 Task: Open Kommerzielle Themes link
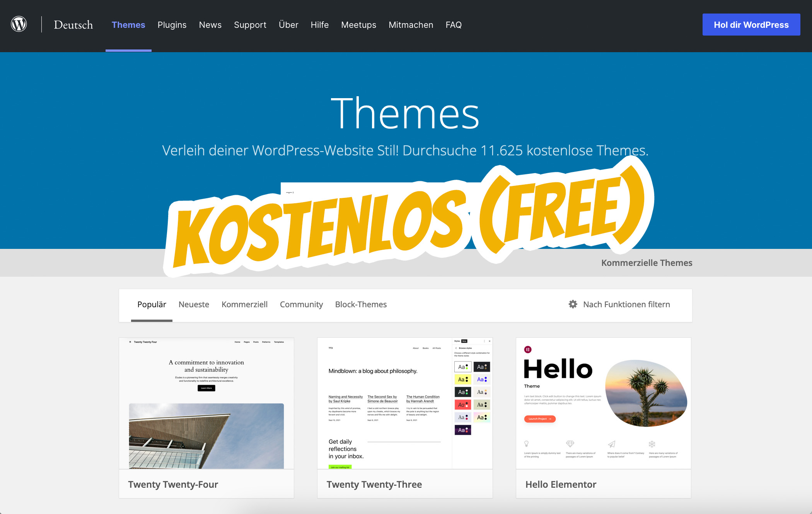[x=647, y=262]
